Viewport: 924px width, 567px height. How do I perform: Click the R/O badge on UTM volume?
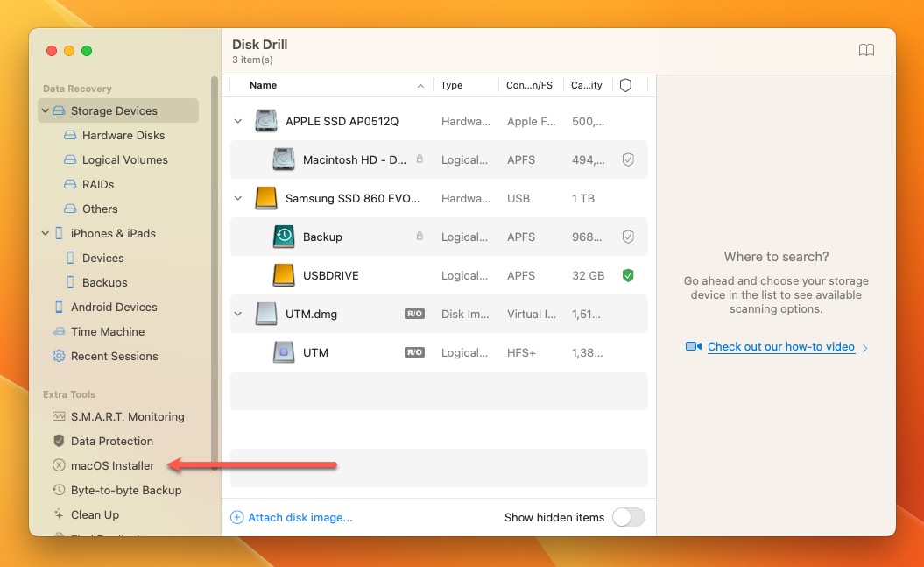point(414,352)
